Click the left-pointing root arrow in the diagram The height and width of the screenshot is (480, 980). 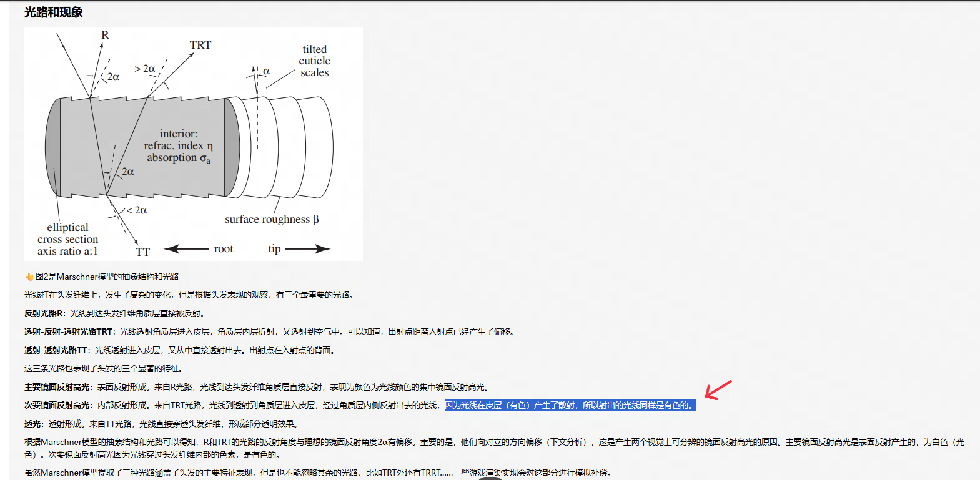[186, 249]
